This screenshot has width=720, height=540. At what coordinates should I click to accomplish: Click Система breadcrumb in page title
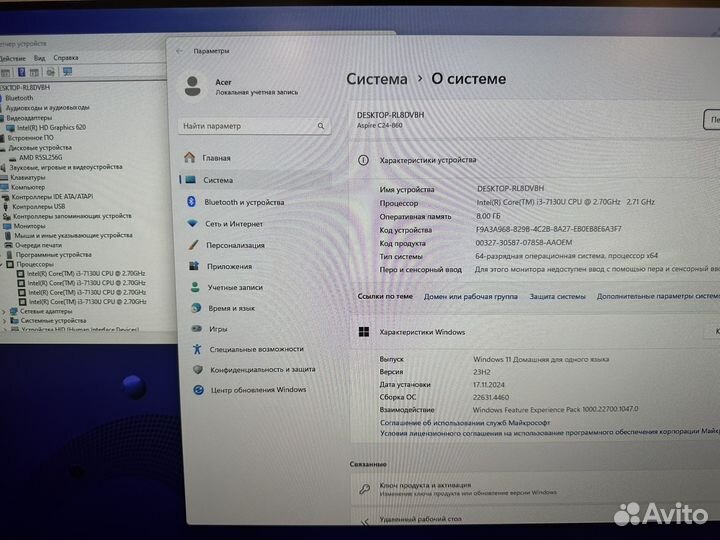point(377,79)
